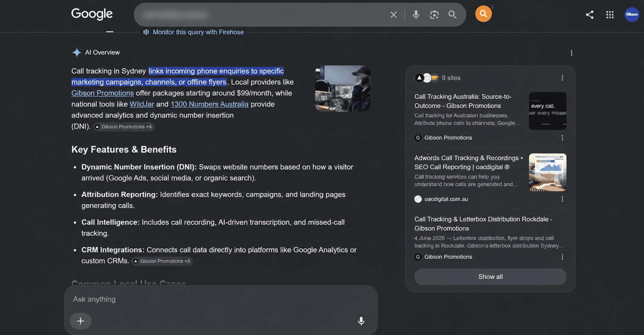The height and width of the screenshot is (335, 644).
Task: Open the Gibson account avatar
Action: click(632, 14)
